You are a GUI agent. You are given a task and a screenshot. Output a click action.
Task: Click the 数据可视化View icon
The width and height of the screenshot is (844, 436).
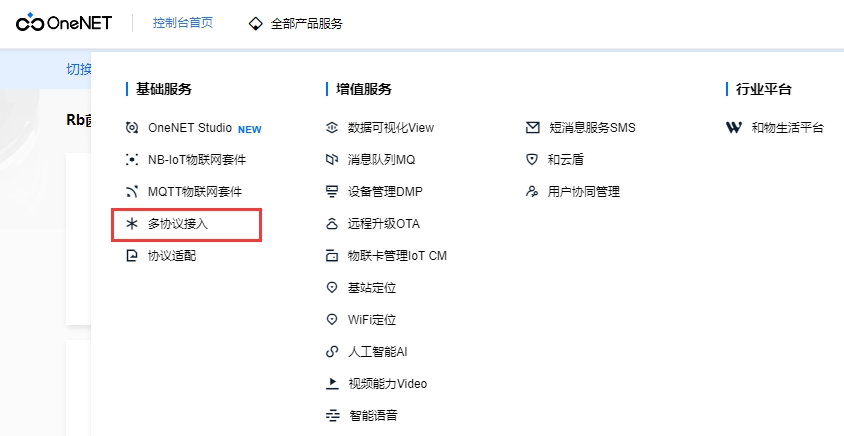point(333,128)
